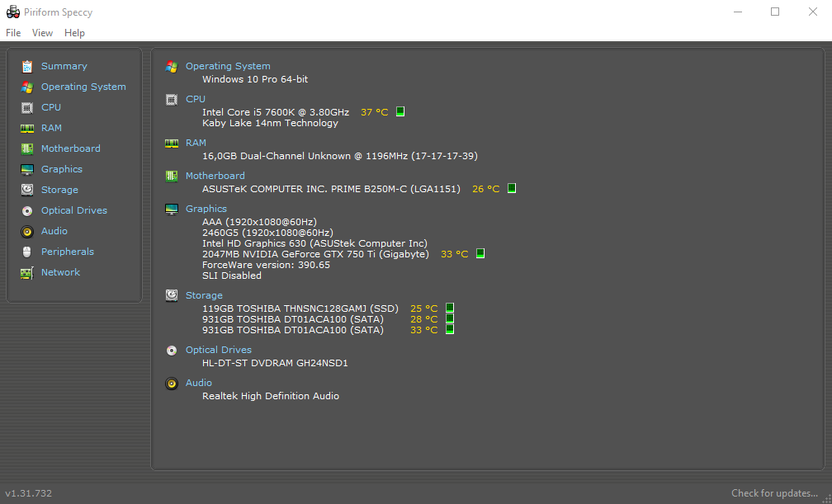This screenshot has height=504, width=832.
Task: Click the Kaby Lake 14nm Technology text
Action: [x=270, y=123]
